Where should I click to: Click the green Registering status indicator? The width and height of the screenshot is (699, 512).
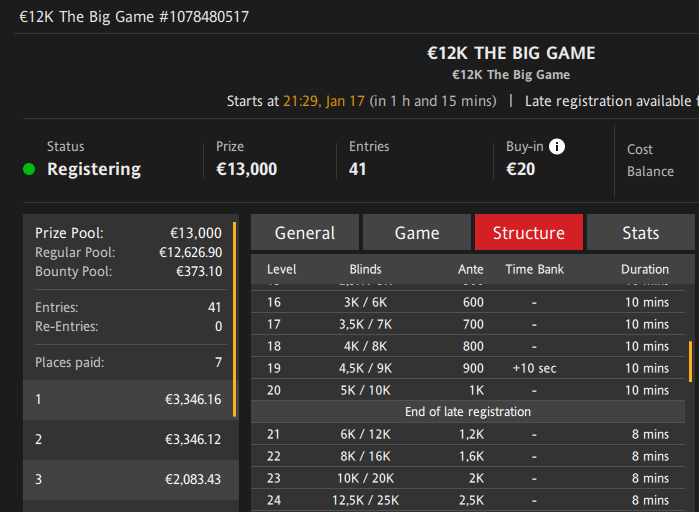pos(30,169)
